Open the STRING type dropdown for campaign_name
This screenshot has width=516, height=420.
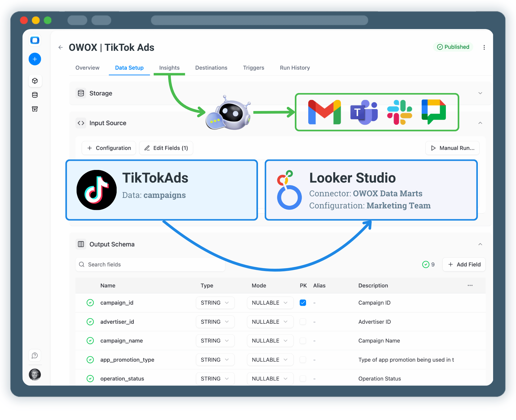pos(215,340)
